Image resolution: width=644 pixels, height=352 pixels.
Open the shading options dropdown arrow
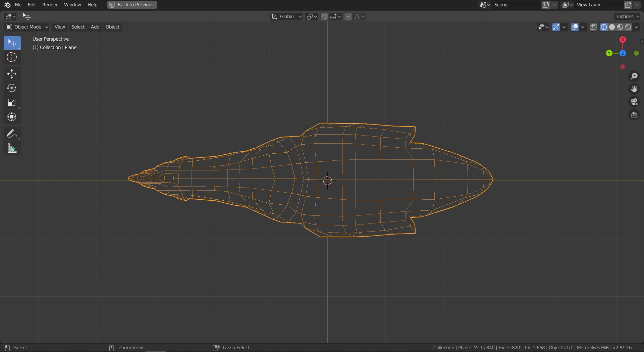636,27
